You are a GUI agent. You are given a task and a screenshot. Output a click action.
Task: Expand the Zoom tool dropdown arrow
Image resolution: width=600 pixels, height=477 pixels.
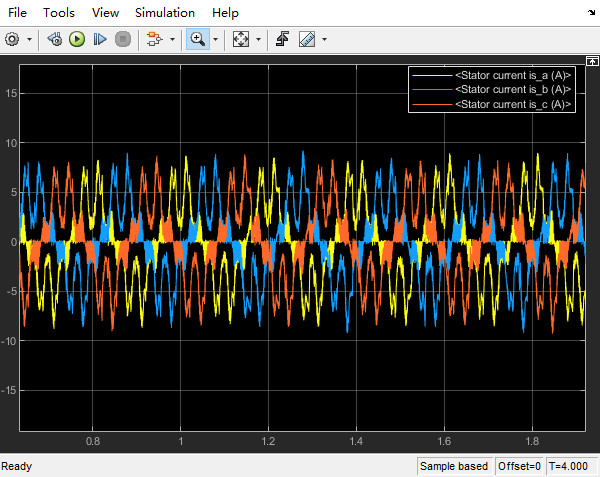216,40
